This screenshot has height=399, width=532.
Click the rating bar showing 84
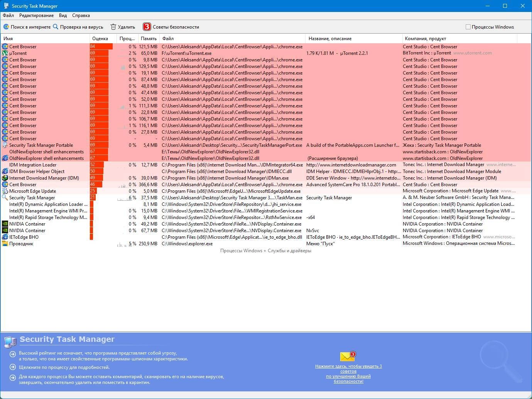[101, 47]
